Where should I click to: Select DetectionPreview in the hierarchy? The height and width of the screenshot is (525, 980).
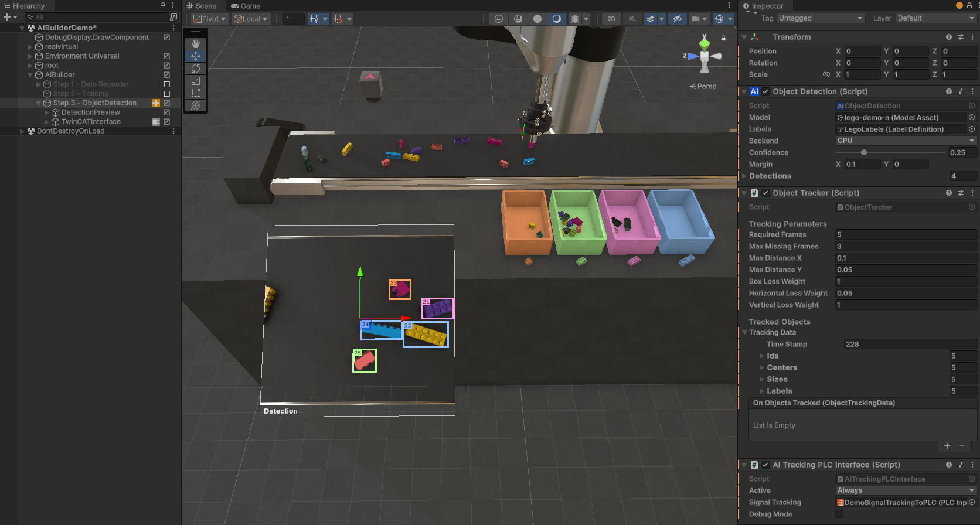(91, 112)
